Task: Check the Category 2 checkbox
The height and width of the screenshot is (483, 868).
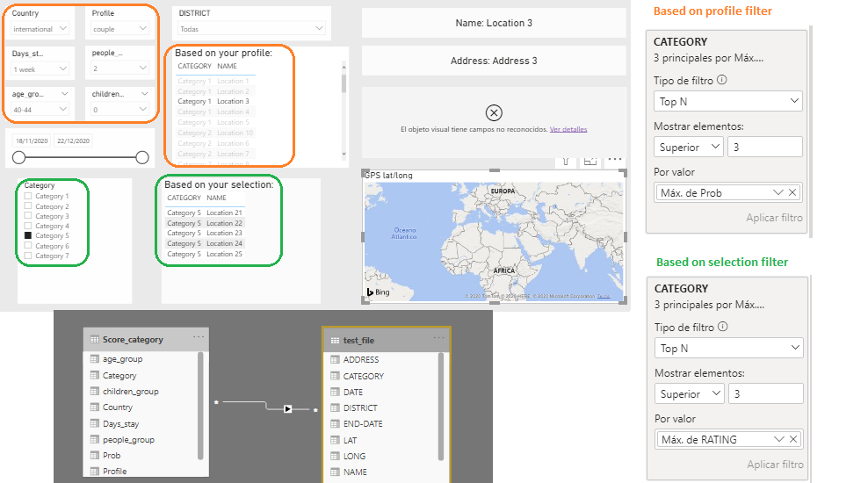Action: 28,205
